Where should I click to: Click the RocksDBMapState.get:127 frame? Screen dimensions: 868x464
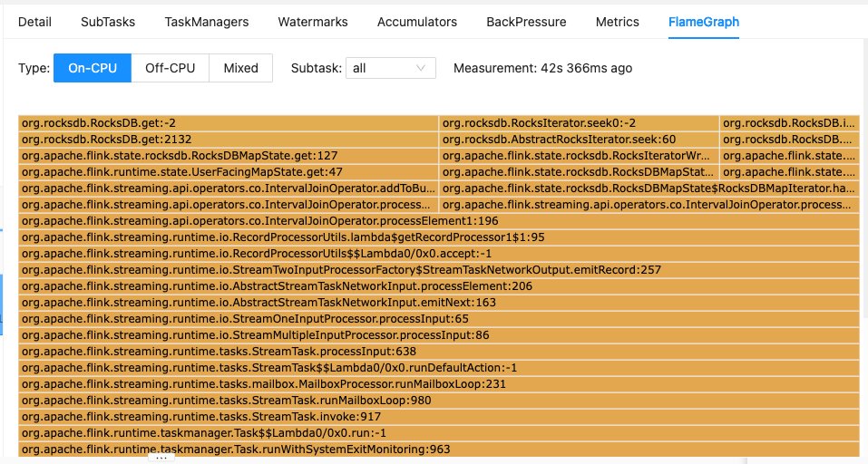click(x=228, y=155)
